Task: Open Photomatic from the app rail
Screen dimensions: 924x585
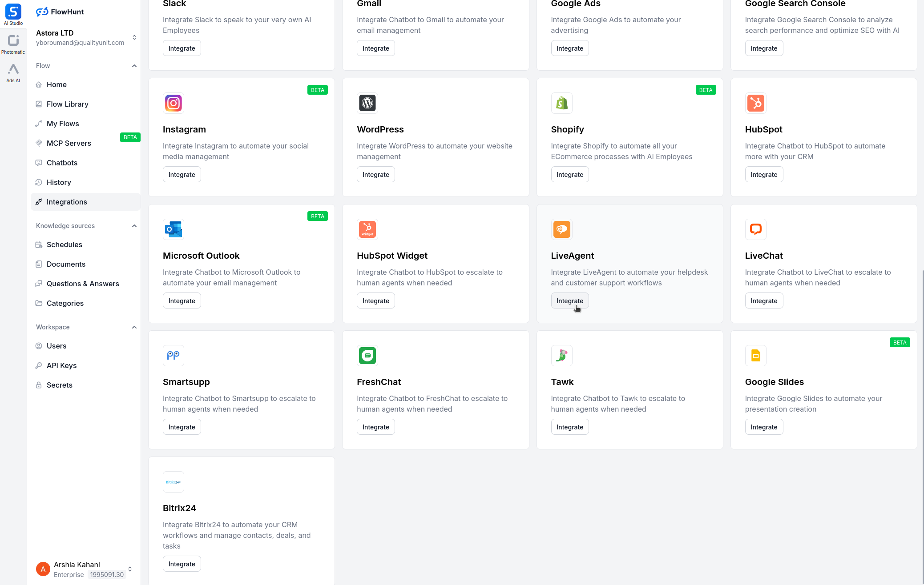Action: pos(13,44)
